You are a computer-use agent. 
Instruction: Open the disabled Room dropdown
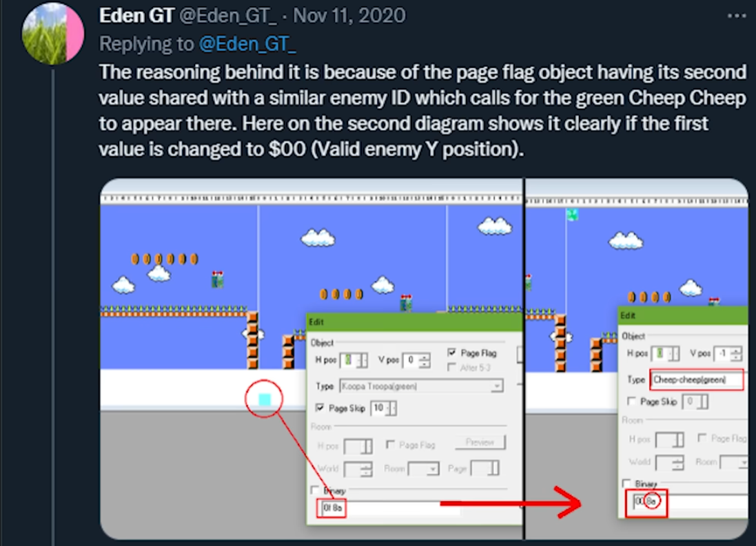(x=423, y=468)
